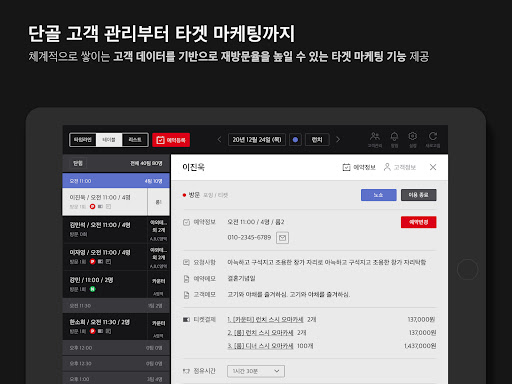This screenshot has height=384, width=512.
Task: Open the 1시간 30분 occupancy time dropdown
Action: [256, 371]
